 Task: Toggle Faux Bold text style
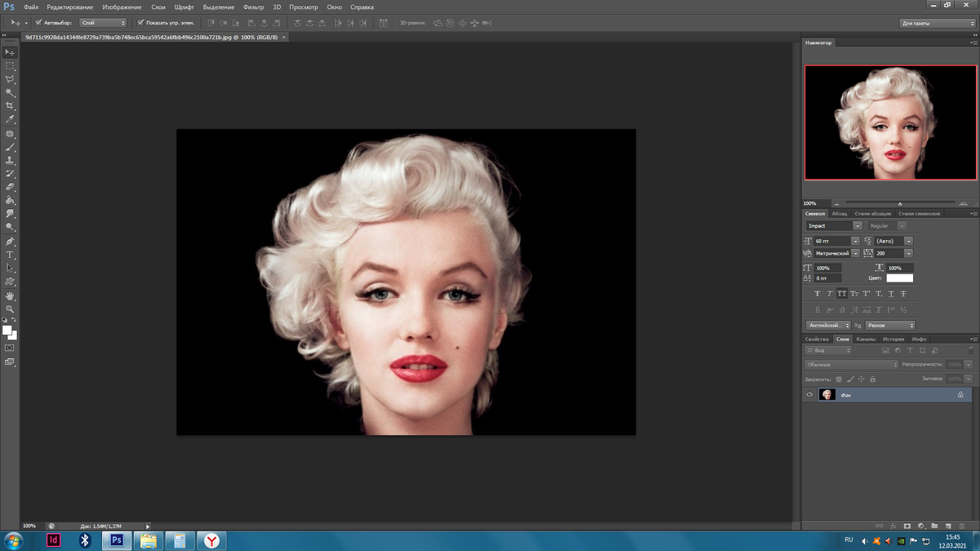(817, 294)
